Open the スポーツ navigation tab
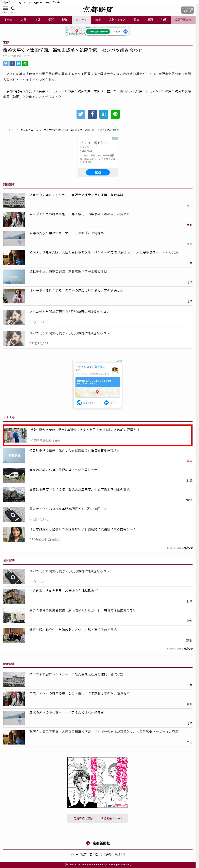Viewport: 199px width, 868px height. pyautogui.click(x=81, y=19)
